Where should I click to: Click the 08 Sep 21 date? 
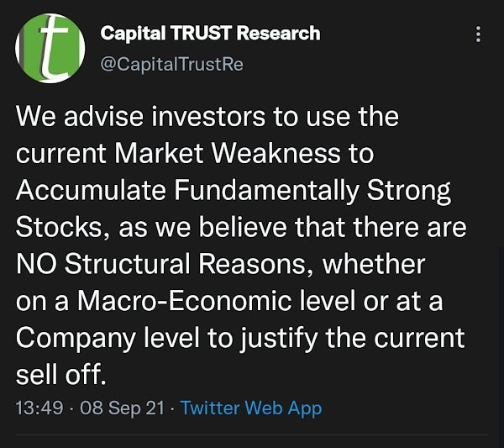pyautogui.click(x=122, y=408)
